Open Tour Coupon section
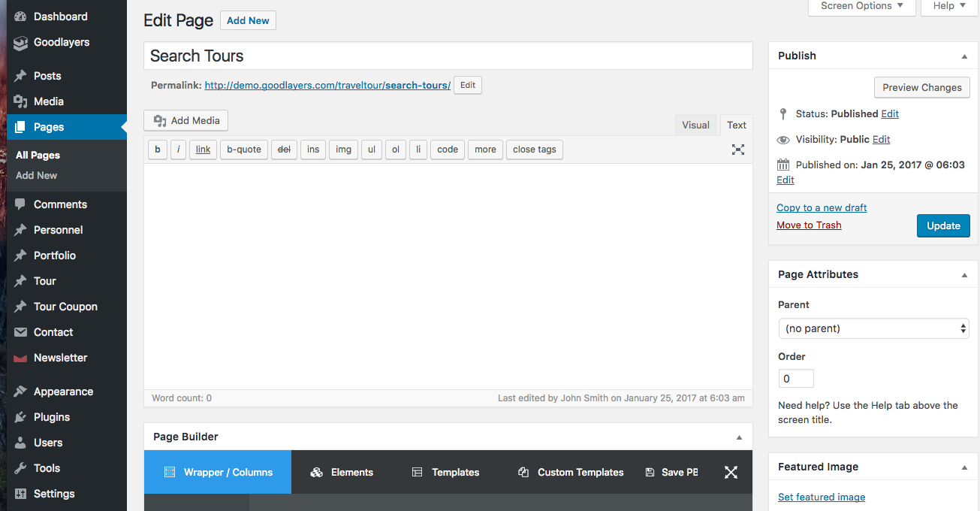This screenshot has width=980, height=511. [65, 307]
